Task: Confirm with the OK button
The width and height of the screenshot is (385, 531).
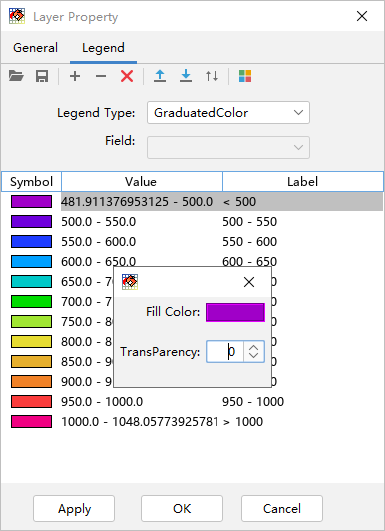Action: pos(182,509)
